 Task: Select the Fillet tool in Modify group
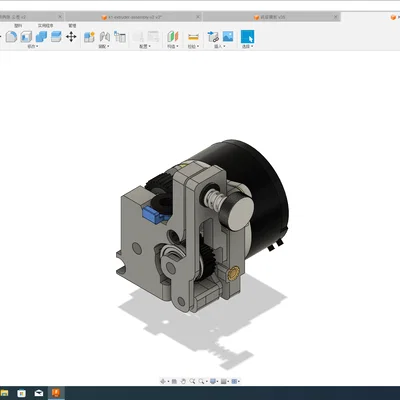[x=11, y=36]
